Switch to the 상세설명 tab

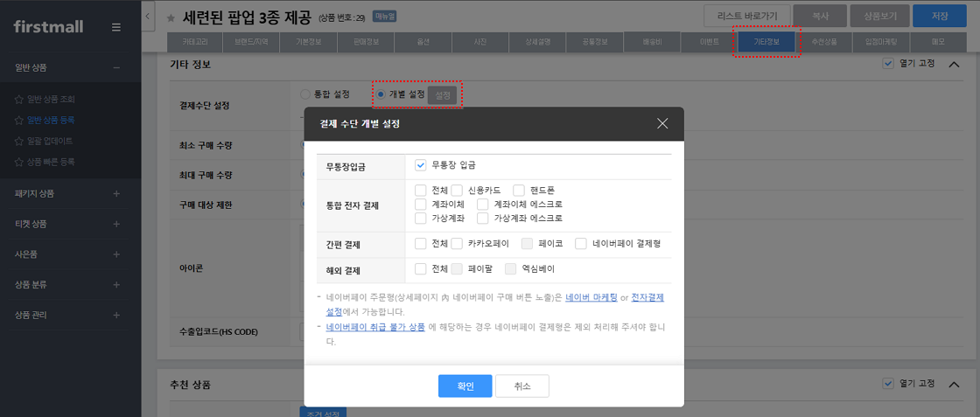pyautogui.click(x=537, y=43)
